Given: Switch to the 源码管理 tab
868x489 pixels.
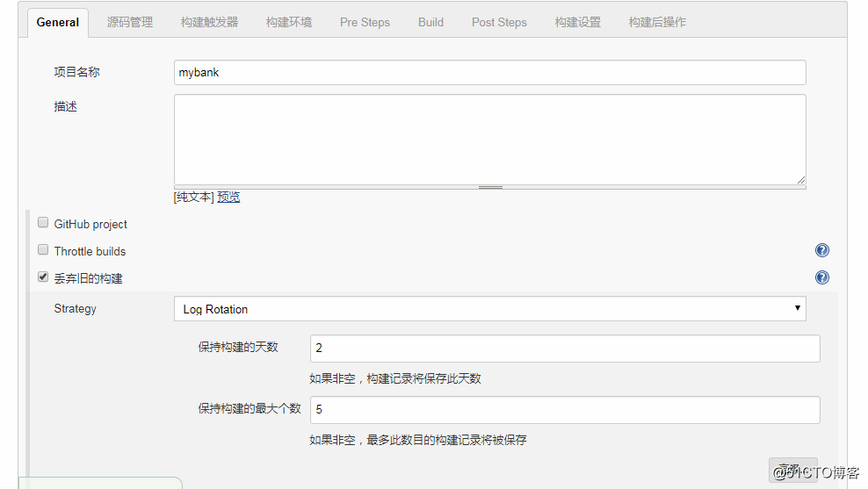Looking at the screenshot, I should tap(130, 23).
